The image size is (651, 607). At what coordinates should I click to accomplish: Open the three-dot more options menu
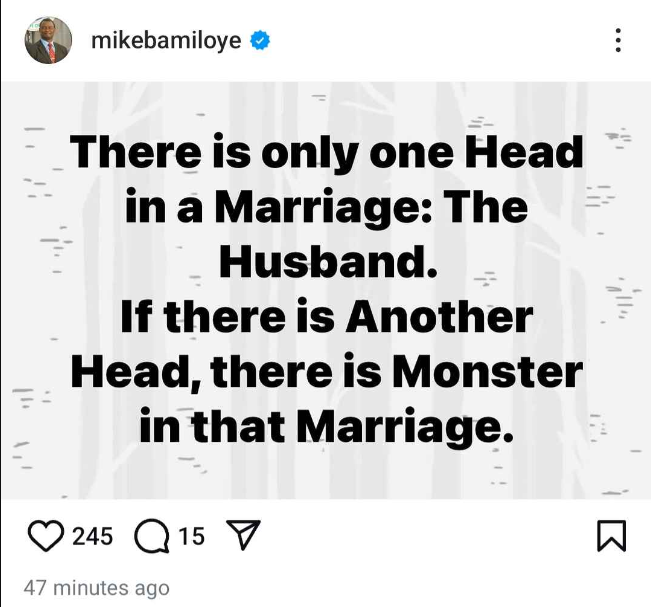618,40
